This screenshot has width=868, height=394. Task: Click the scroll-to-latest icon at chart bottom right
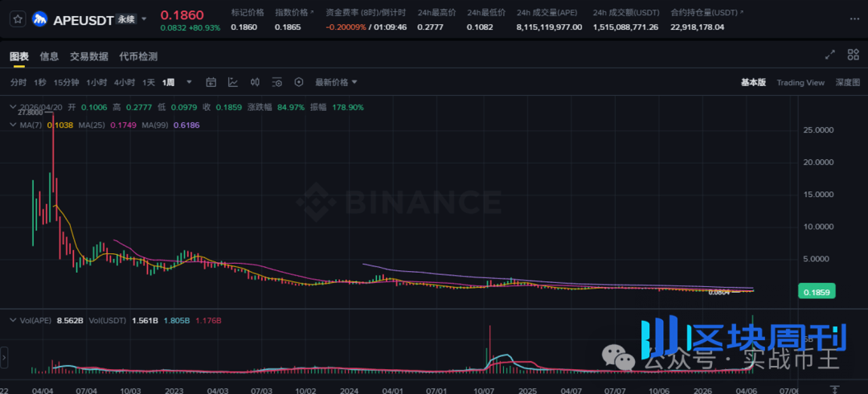pyautogui.click(x=835, y=389)
